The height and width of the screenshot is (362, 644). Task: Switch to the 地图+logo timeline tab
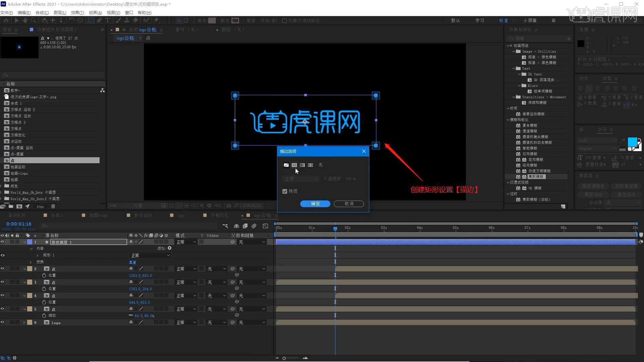pyautogui.click(x=98, y=216)
